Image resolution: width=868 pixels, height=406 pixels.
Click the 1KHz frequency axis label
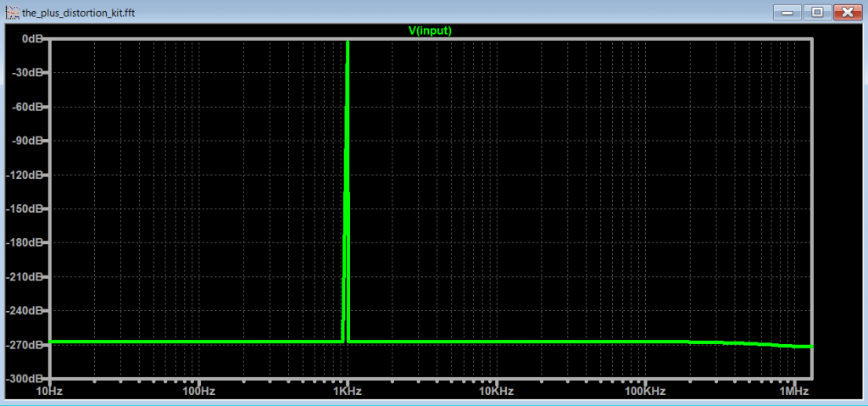[347, 391]
